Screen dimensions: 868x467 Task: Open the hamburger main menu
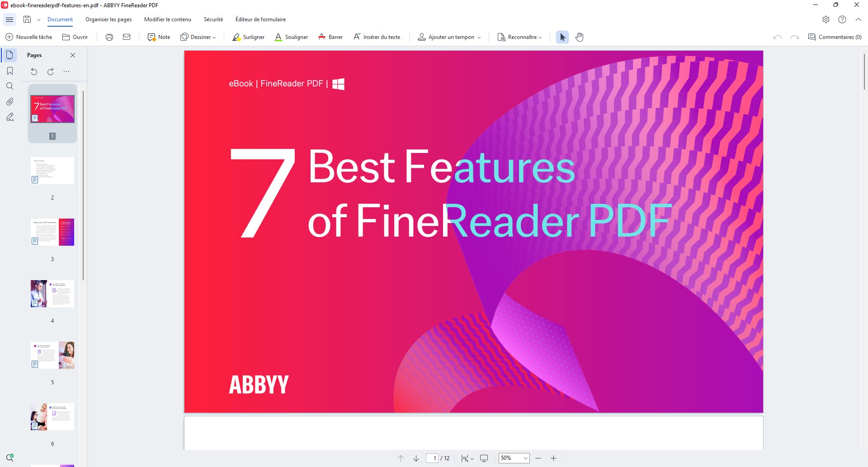(x=9, y=19)
